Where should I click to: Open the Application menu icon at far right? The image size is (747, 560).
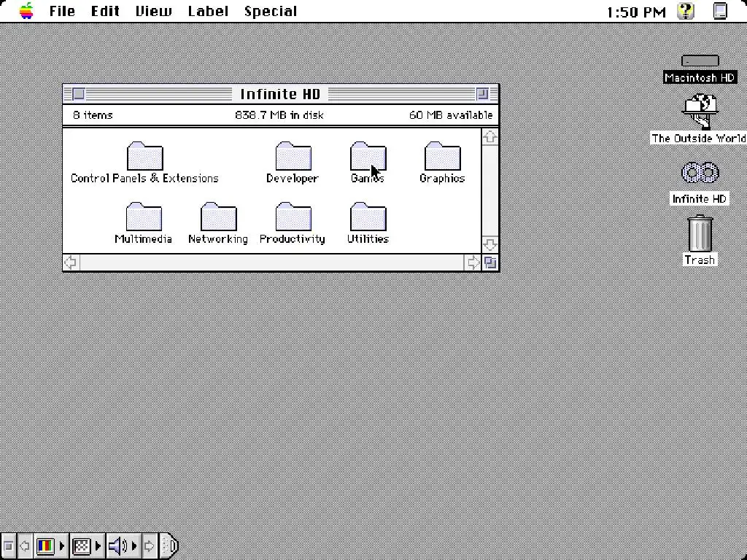click(720, 11)
